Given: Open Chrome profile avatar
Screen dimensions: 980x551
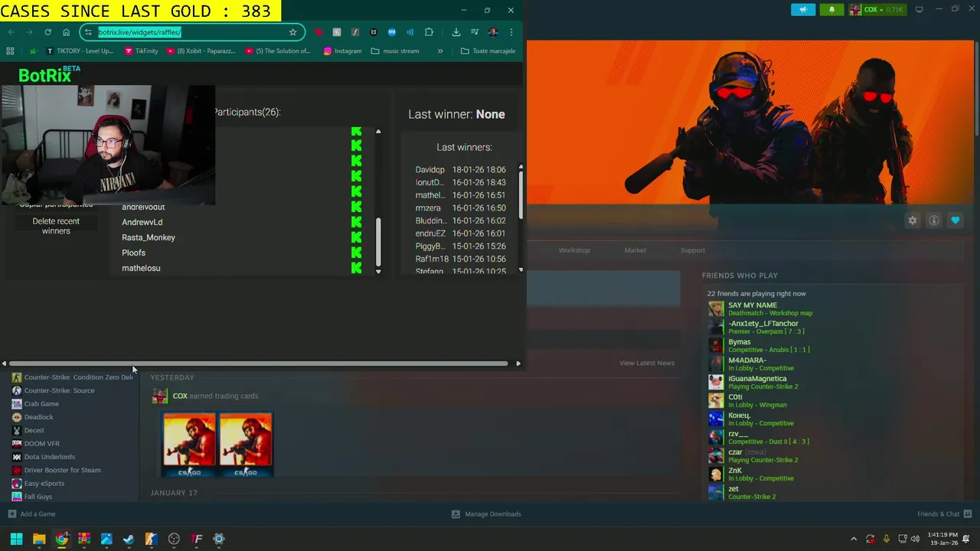Looking at the screenshot, I should click(x=493, y=32).
